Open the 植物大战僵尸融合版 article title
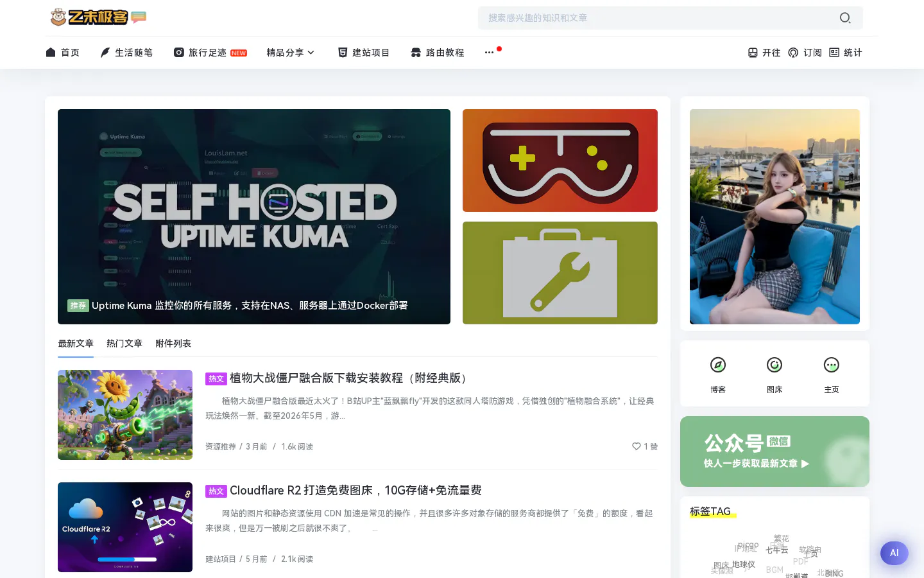 pos(350,378)
